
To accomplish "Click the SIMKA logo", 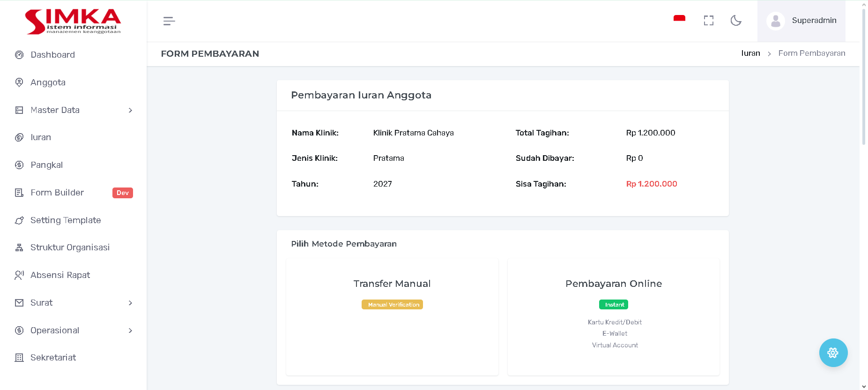I will 73,22.
